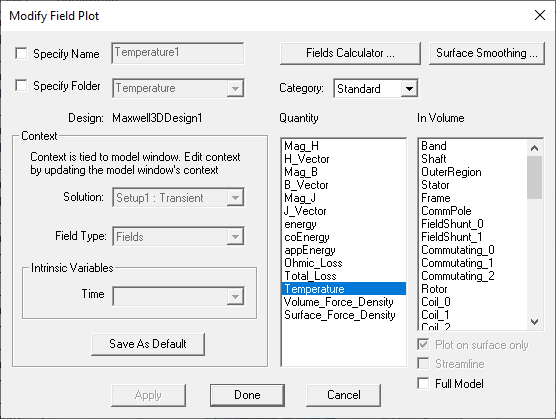
Task: Open Surface Smoothing settings
Action: [x=486, y=53]
